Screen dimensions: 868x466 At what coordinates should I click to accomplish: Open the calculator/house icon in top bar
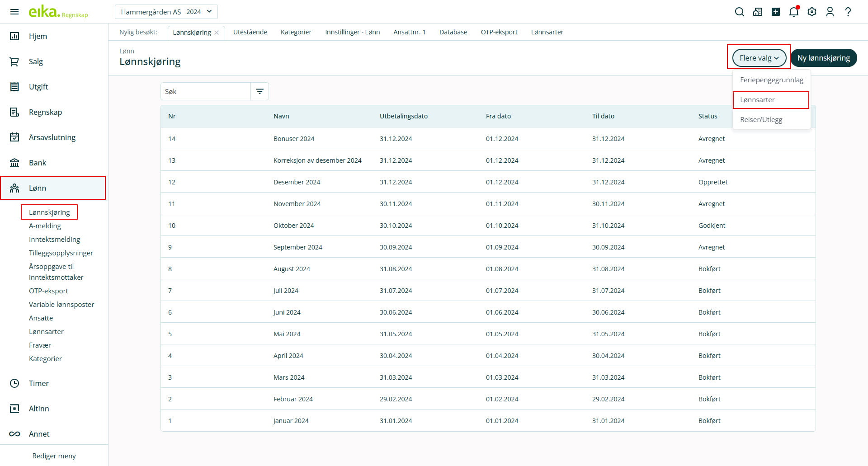coord(758,12)
